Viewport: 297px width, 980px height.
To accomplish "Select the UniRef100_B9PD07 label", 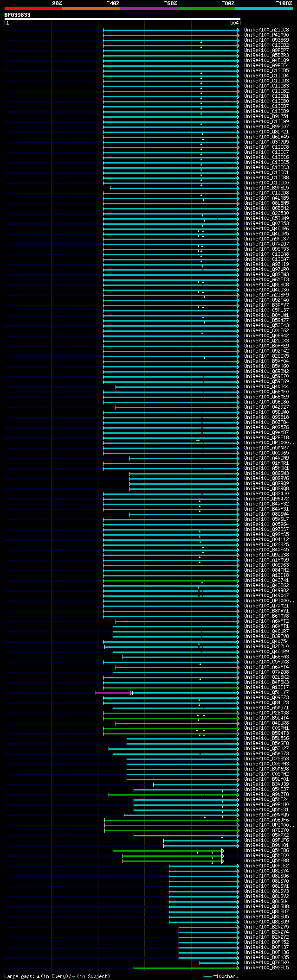I will [266, 126].
